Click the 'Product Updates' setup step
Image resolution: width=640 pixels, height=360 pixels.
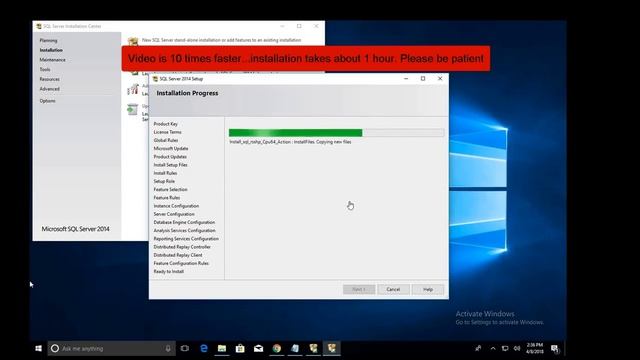(170, 156)
